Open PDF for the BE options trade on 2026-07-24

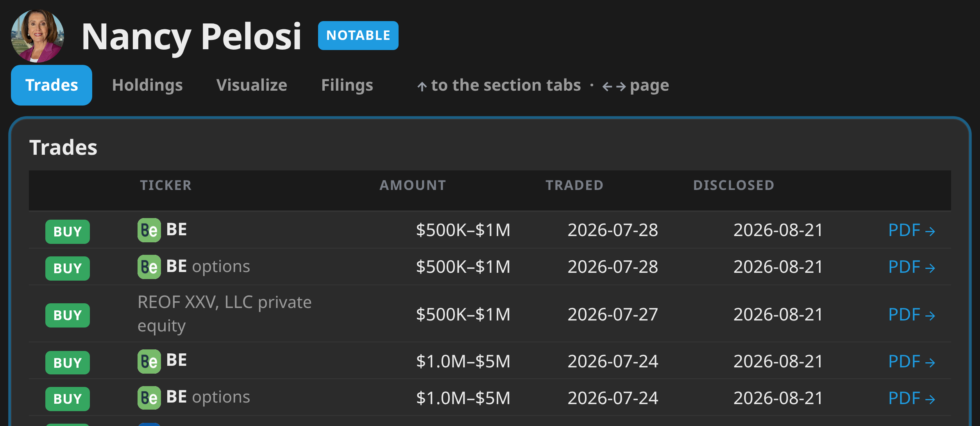[x=912, y=398]
